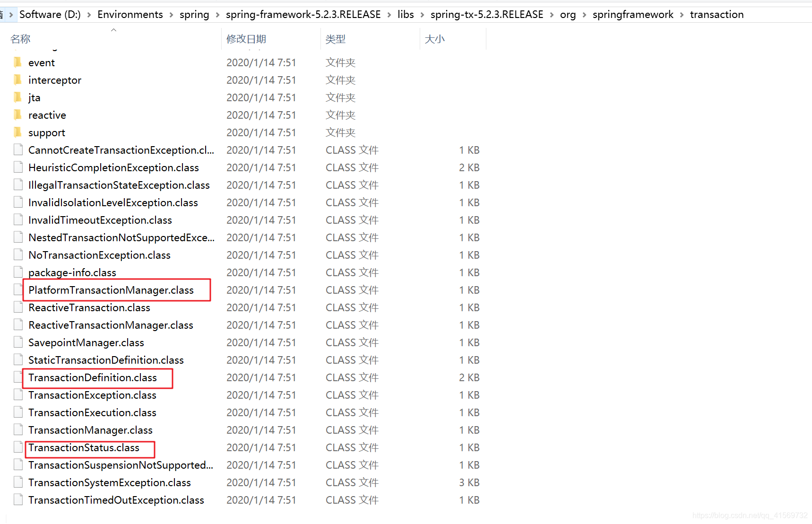This screenshot has height=524, width=812.
Task: Click file icon of NestedTransactionNotSupportedException
Action: tap(18, 237)
